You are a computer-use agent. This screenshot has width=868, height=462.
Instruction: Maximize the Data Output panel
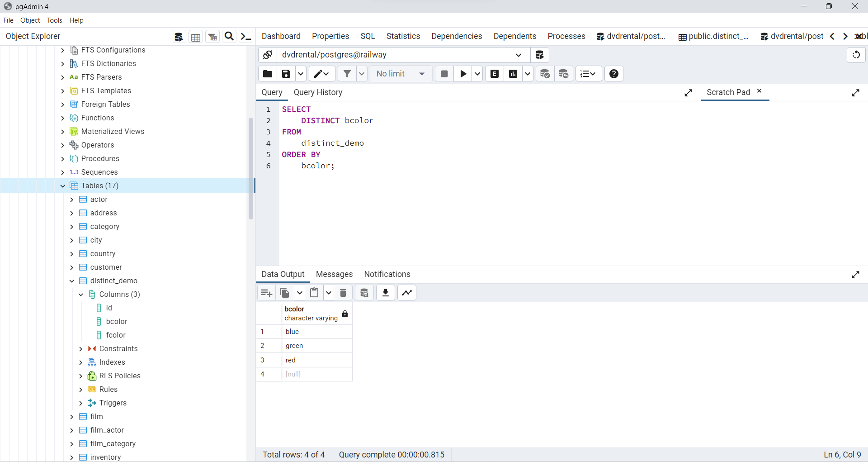(x=856, y=275)
